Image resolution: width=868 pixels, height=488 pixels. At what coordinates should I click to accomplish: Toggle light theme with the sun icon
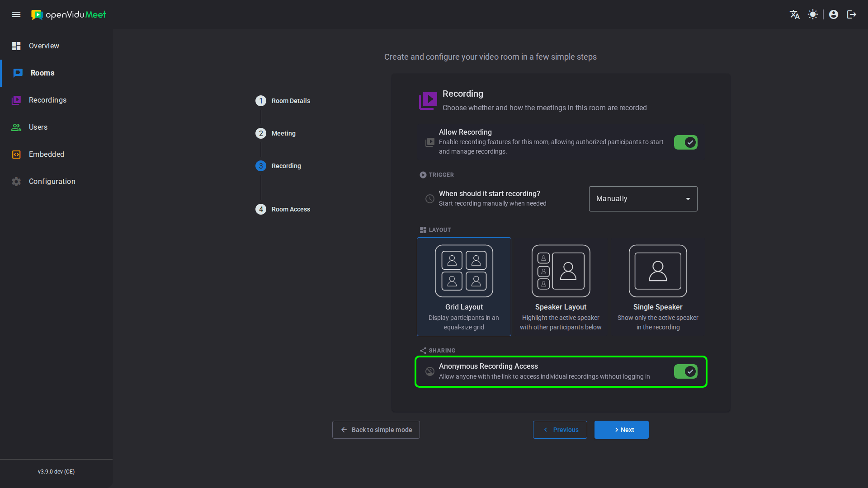(x=813, y=14)
